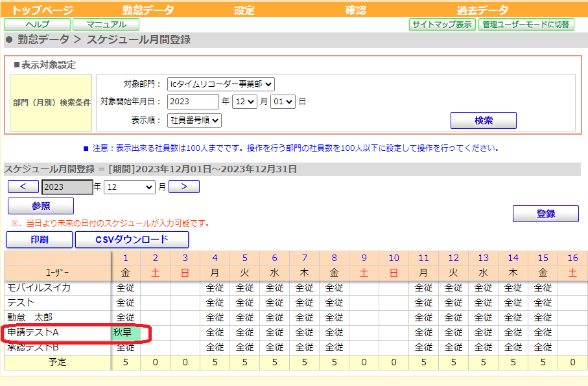Screen dimensions: 588x386
Task: Click user name 承認テストB
Action: tap(33, 347)
